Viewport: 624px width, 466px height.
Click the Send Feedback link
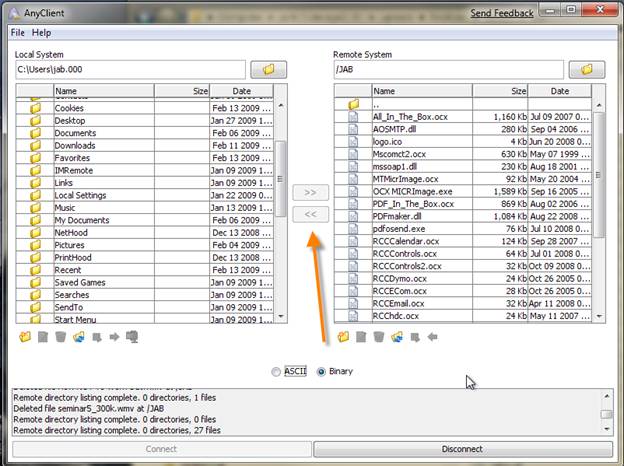pos(502,13)
